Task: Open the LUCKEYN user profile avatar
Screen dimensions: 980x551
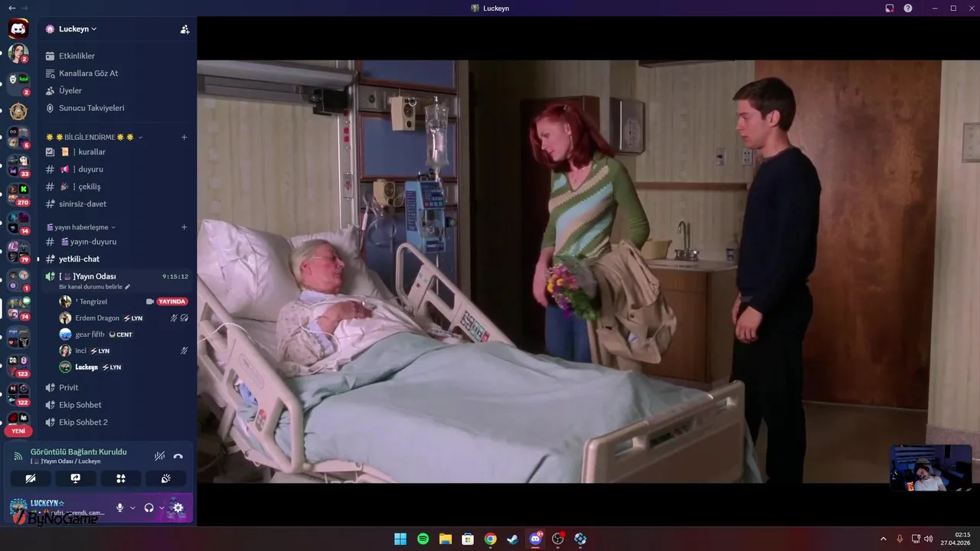Action: tap(18, 507)
